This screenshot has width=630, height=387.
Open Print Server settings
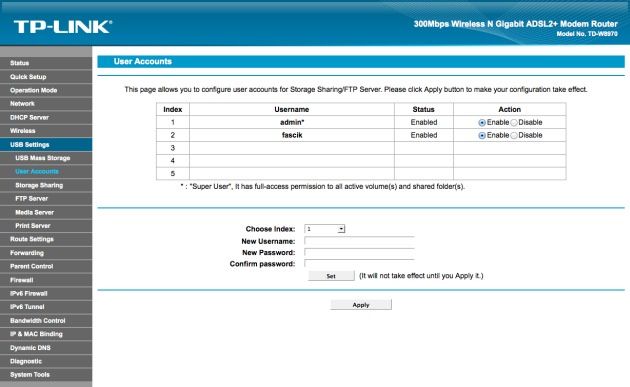coord(46,226)
